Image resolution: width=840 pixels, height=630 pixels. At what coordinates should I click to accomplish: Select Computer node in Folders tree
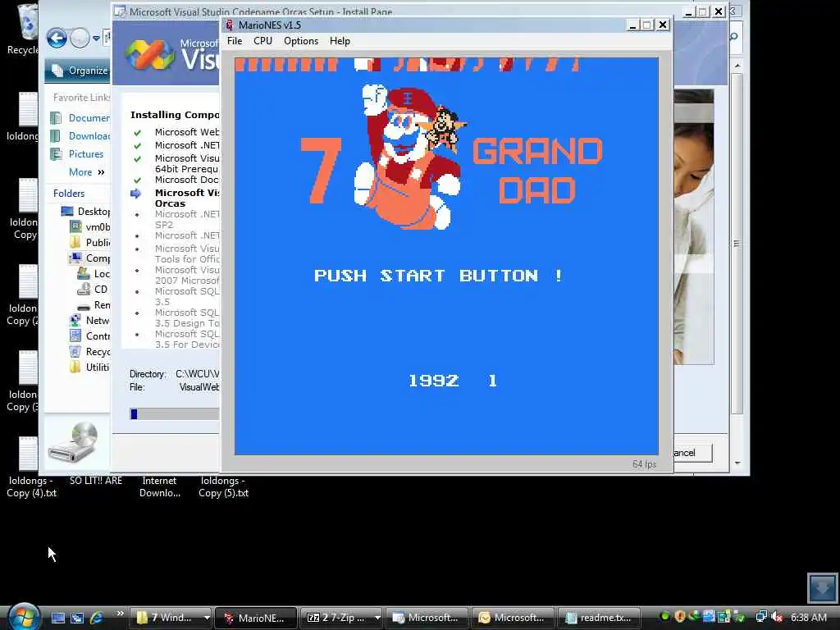tap(90, 258)
